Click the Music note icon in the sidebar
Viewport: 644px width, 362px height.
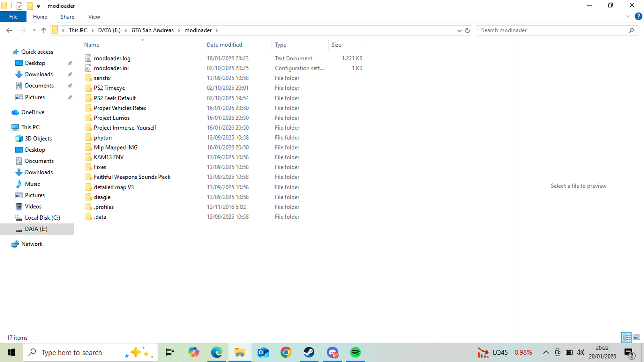[19, 184]
